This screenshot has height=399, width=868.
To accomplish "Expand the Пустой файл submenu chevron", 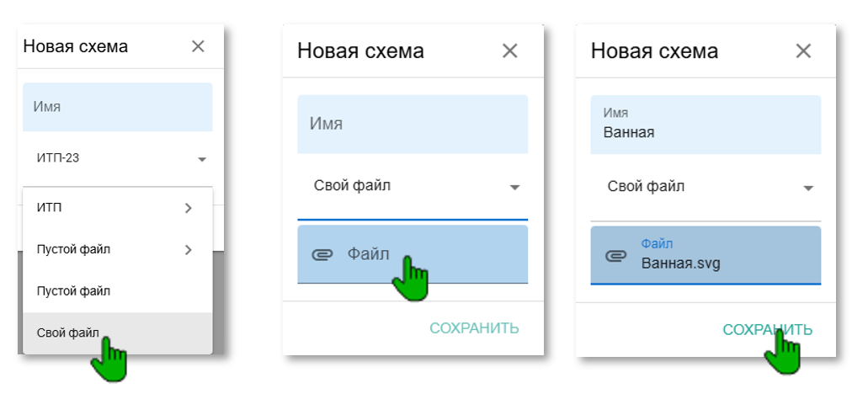I will click(x=188, y=249).
